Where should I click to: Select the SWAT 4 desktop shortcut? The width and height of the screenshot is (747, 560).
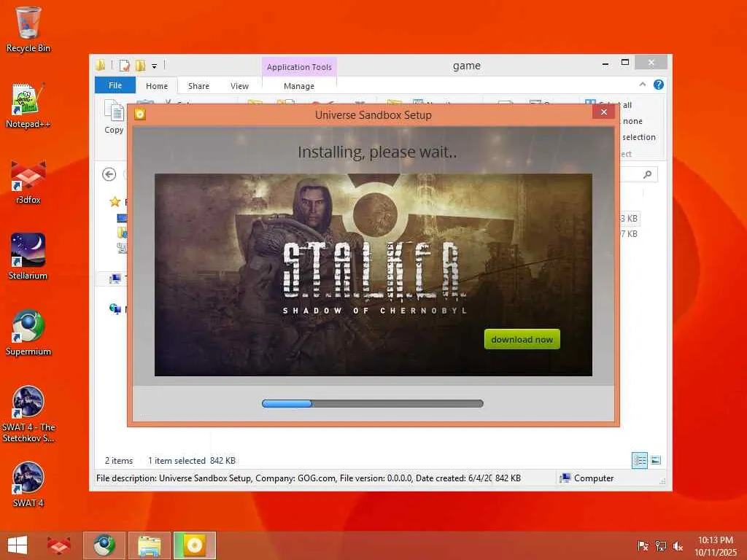coord(28,485)
